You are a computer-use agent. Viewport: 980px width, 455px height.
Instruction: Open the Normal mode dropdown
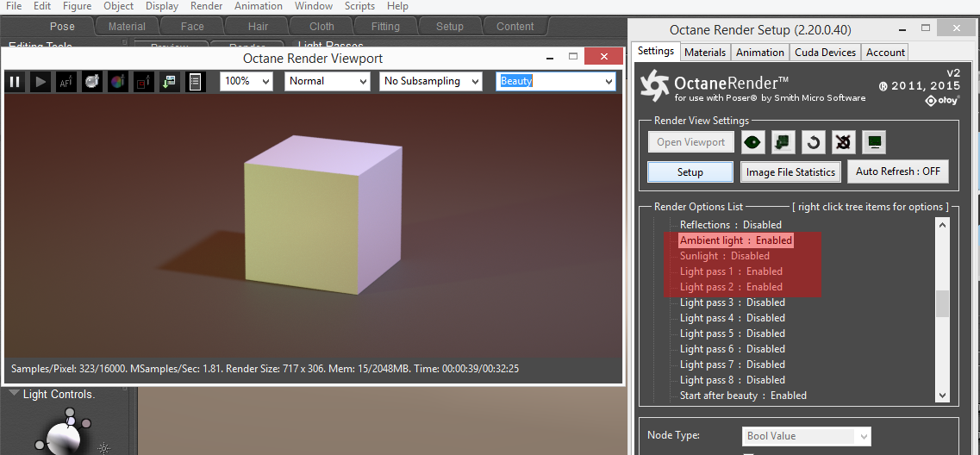(x=328, y=81)
